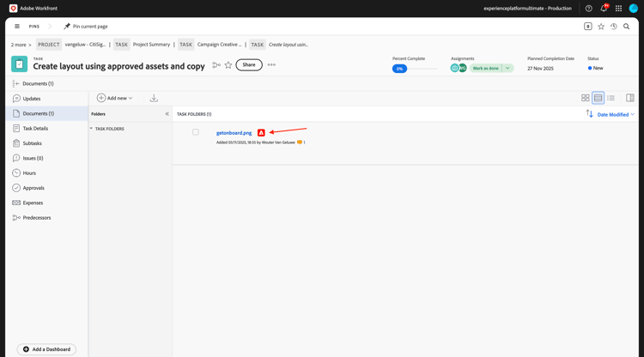Open the search magnifier
Viewport: 644px width, 357px height.
pyautogui.click(x=626, y=27)
